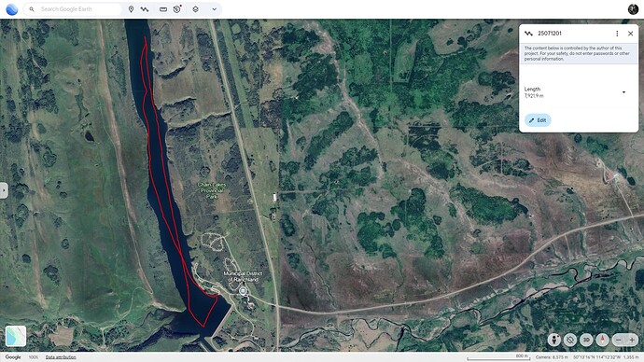Click the Edit button in panel

(x=538, y=120)
